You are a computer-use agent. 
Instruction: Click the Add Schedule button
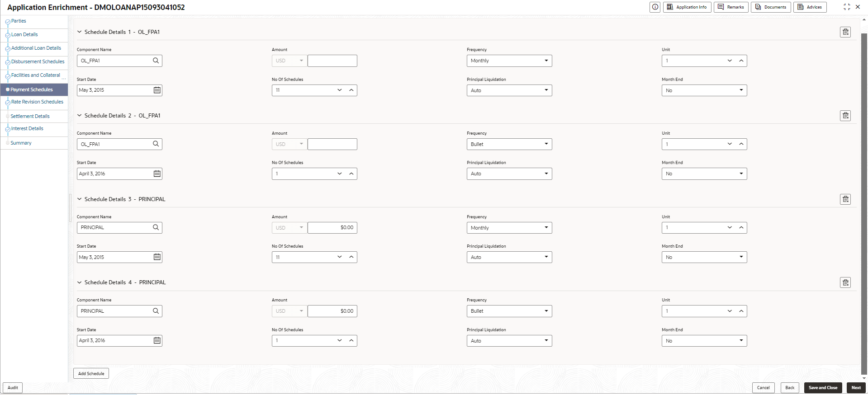[91, 373]
